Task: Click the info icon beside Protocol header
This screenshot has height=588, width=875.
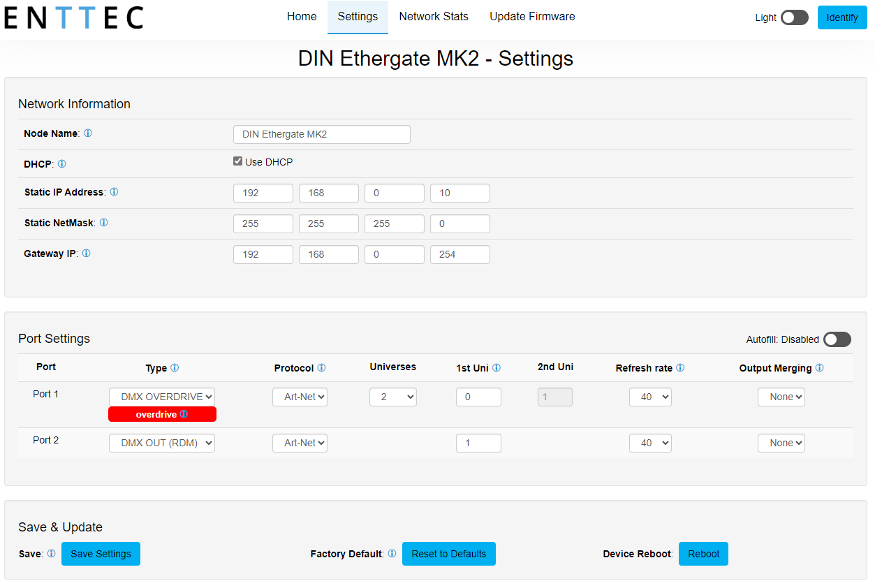Action: pyautogui.click(x=321, y=367)
